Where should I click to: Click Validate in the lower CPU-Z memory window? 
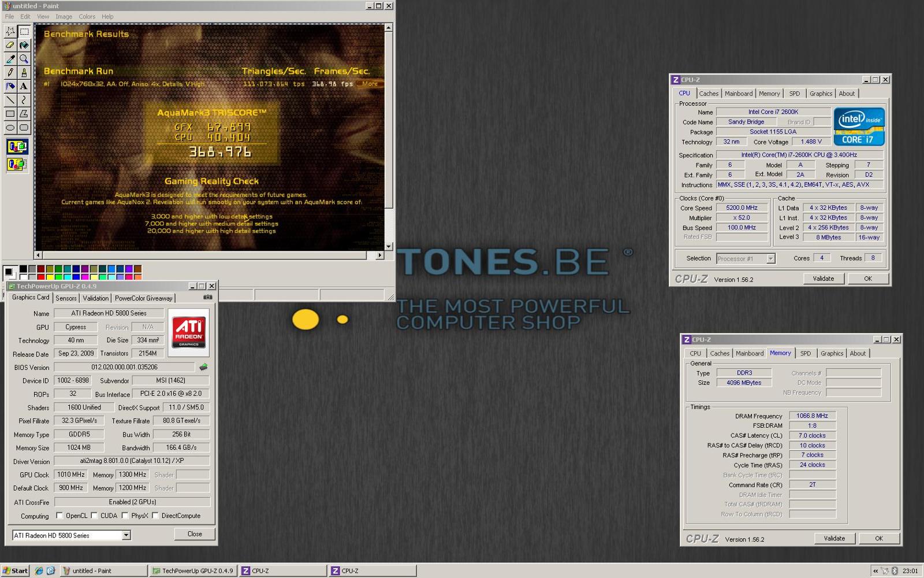coord(834,538)
